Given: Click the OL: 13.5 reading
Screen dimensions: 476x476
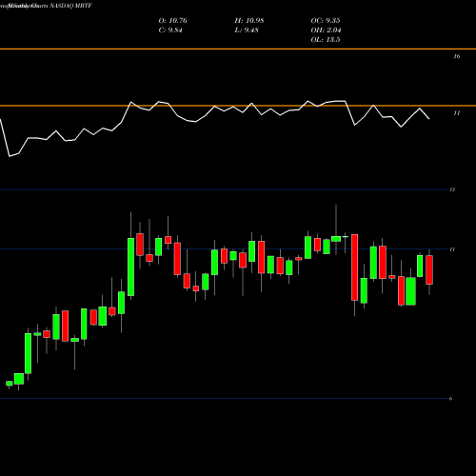Looking at the screenshot, I should (326, 40).
